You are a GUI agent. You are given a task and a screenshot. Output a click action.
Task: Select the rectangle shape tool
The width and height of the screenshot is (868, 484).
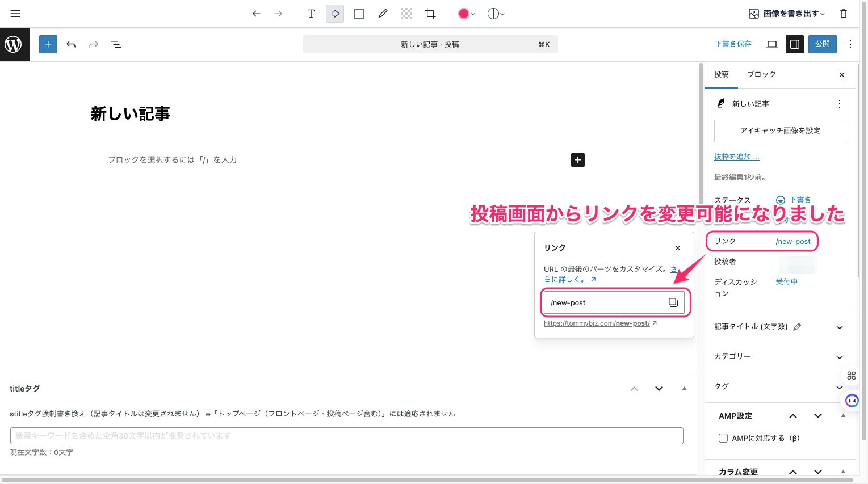pos(359,14)
